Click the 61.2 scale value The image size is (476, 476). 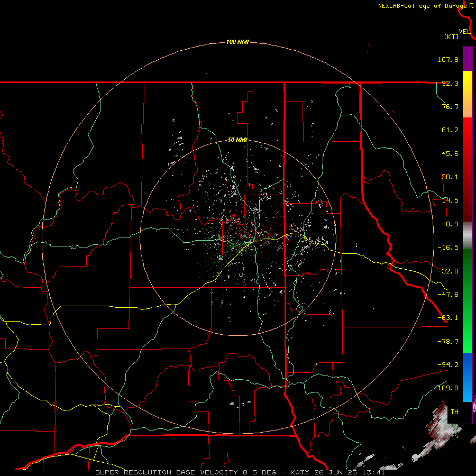pyautogui.click(x=450, y=130)
